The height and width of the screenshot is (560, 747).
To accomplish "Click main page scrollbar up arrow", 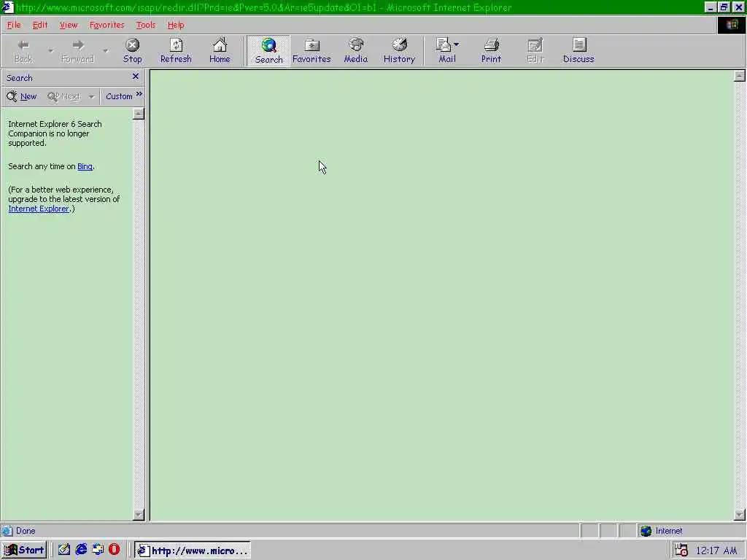I will tap(740, 76).
